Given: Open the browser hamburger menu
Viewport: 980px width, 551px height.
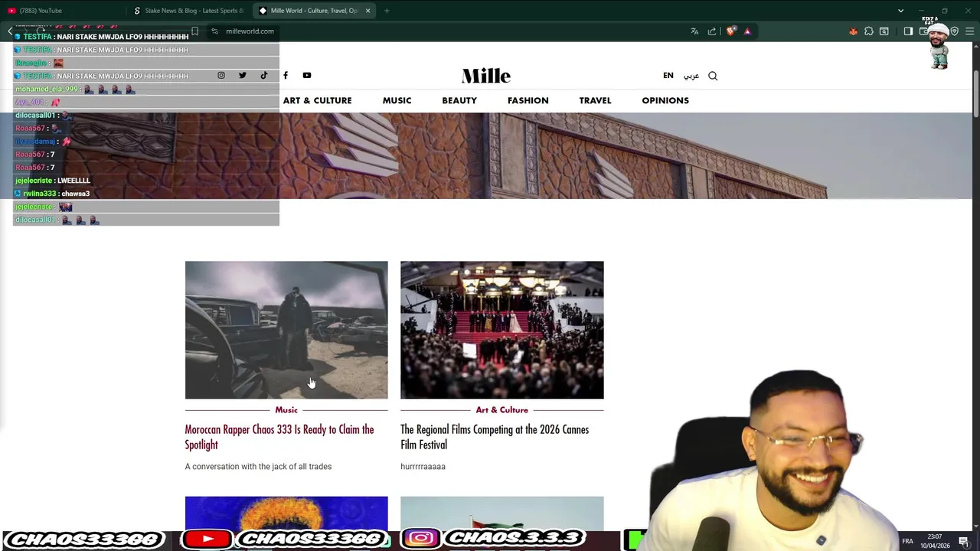Looking at the screenshot, I should click(970, 31).
